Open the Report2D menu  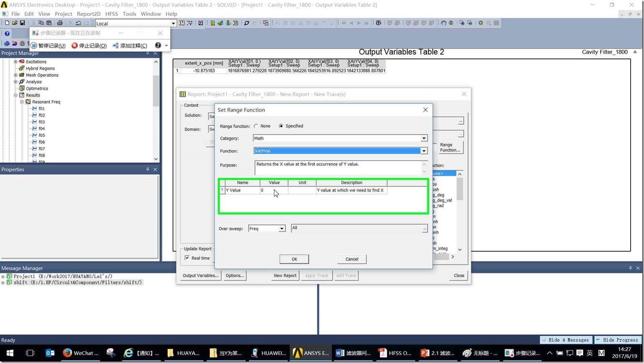pos(88,14)
